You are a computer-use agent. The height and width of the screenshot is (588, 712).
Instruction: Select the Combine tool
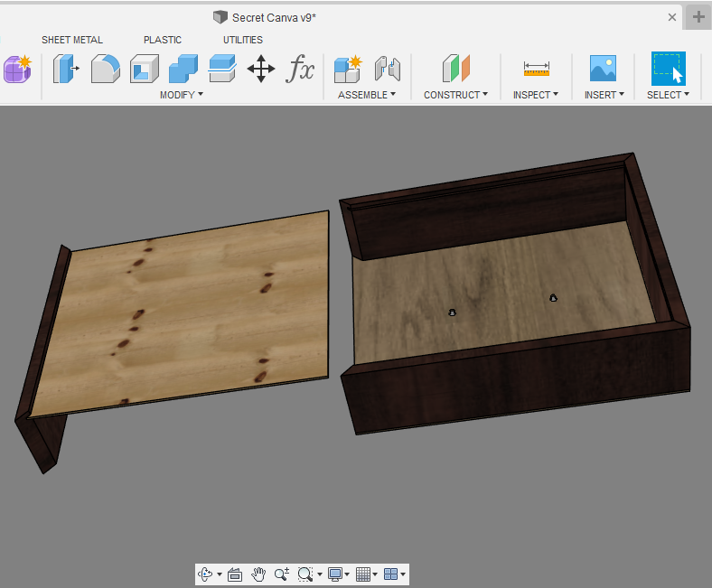click(x=183, y=69)
